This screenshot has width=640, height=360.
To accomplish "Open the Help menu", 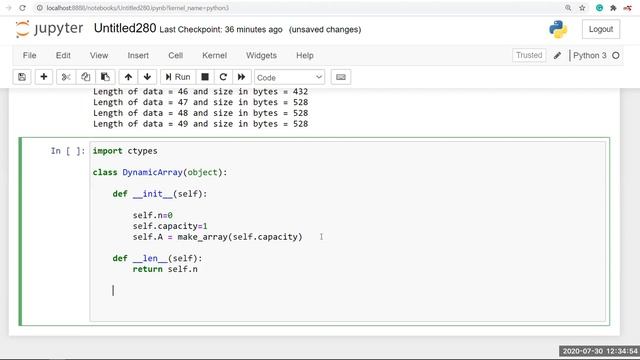I will 304,56.
